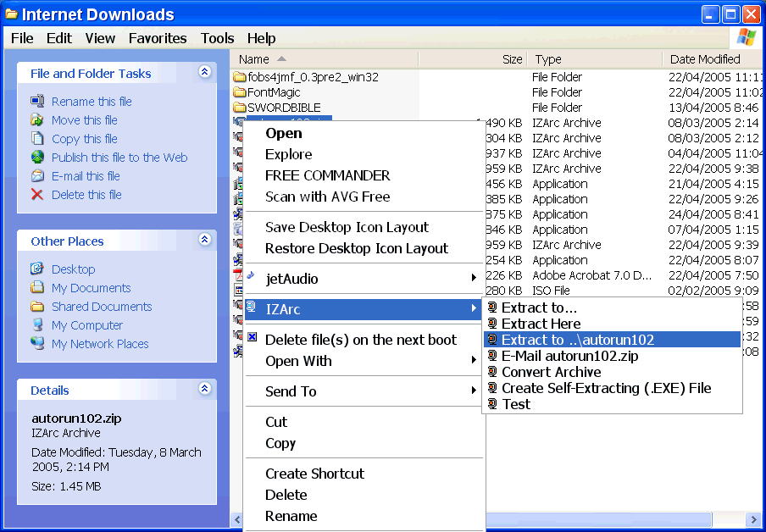Click the IZArc icon beside Extract to...
766x532 pixels.
coord(492,308)
